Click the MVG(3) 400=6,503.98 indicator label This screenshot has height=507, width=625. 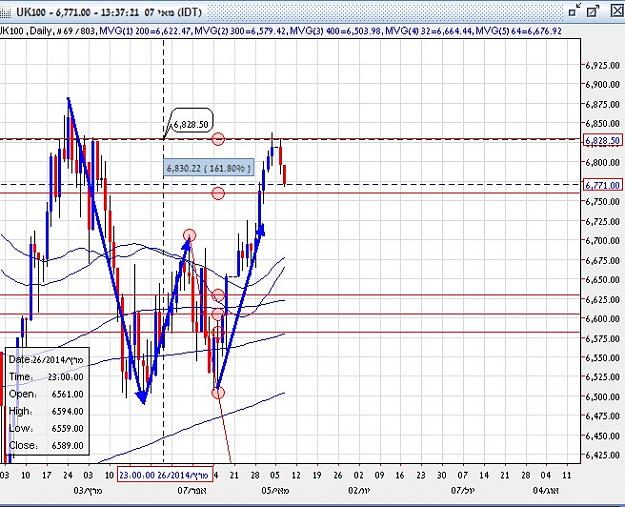pos(336,31)
